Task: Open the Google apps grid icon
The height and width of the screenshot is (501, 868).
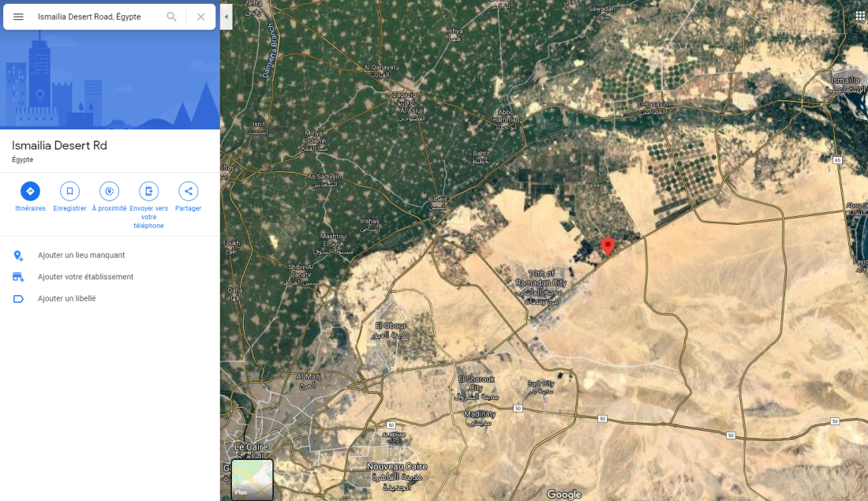Action: (859, 16)
